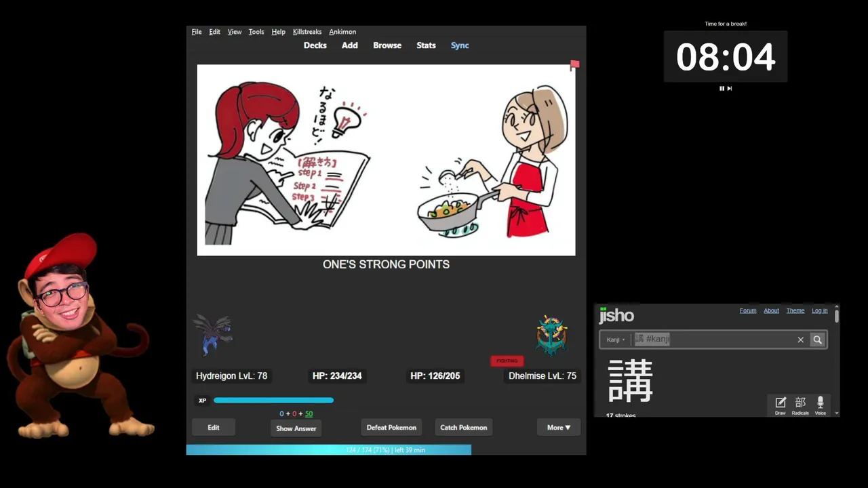Viewport: 868px width, 488px height.
Task: Click the jisho page scrollbar thumb
Action: coord(837,315)
